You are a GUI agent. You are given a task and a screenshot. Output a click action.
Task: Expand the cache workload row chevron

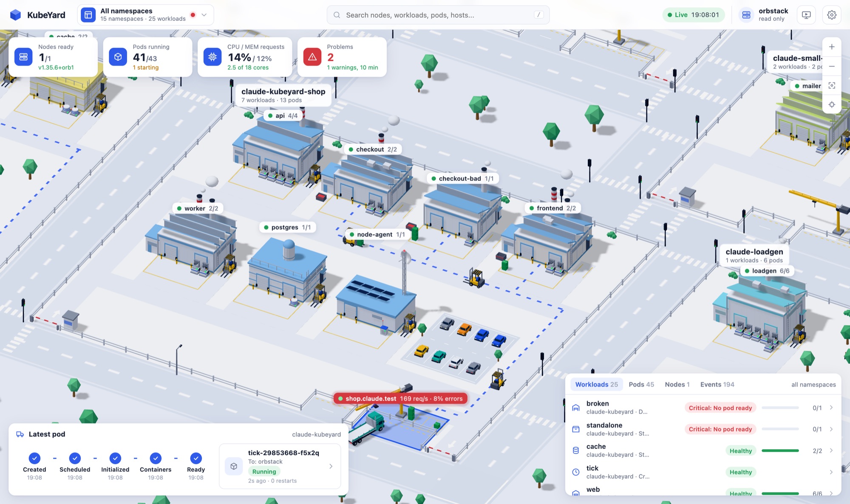tap(831, 451)
